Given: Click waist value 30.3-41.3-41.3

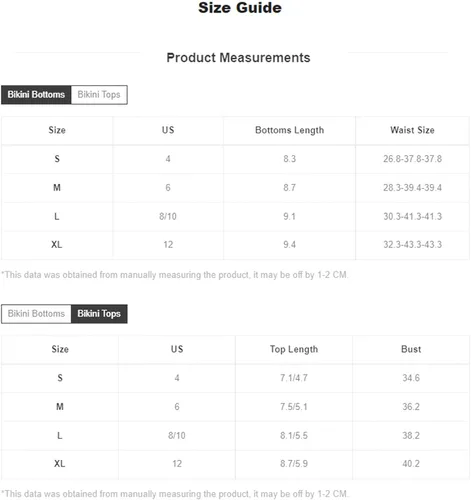Looking at the screenshot, I should point(412,216).
